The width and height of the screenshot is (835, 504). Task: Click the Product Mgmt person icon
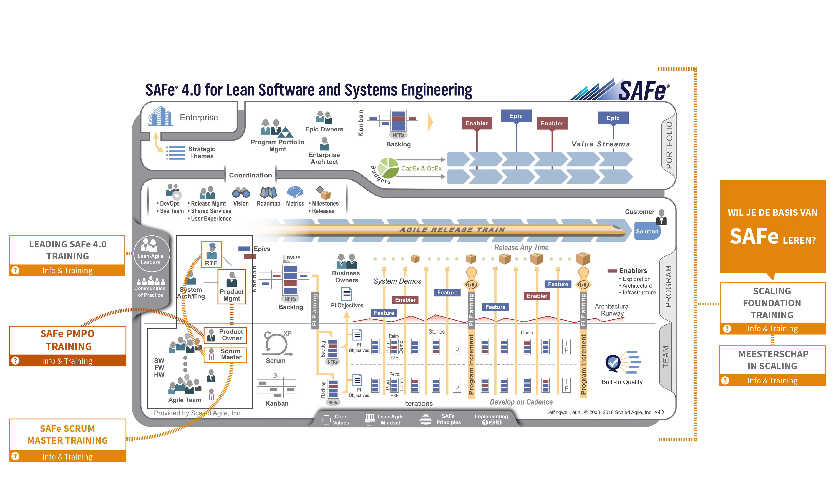coord(232,279)
